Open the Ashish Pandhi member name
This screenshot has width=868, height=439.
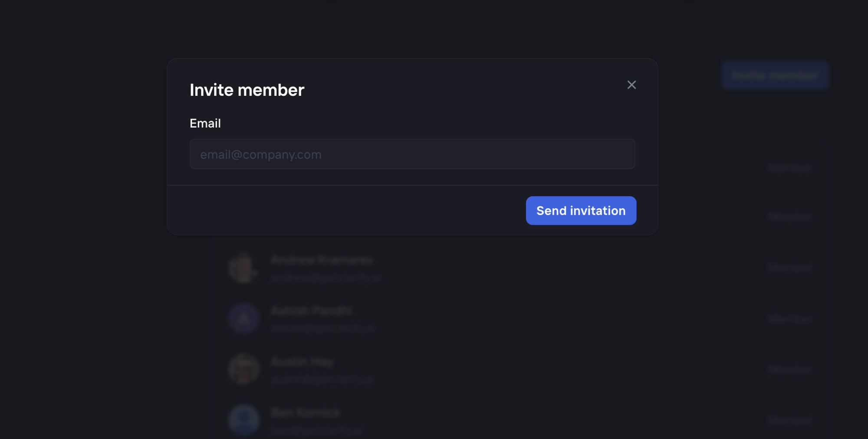[311, 311]
